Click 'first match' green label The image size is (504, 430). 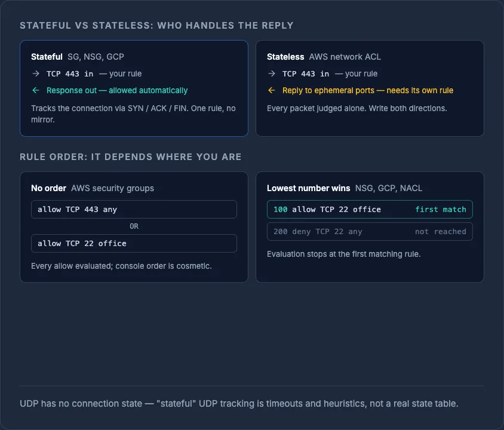click(x=440, y=209)
